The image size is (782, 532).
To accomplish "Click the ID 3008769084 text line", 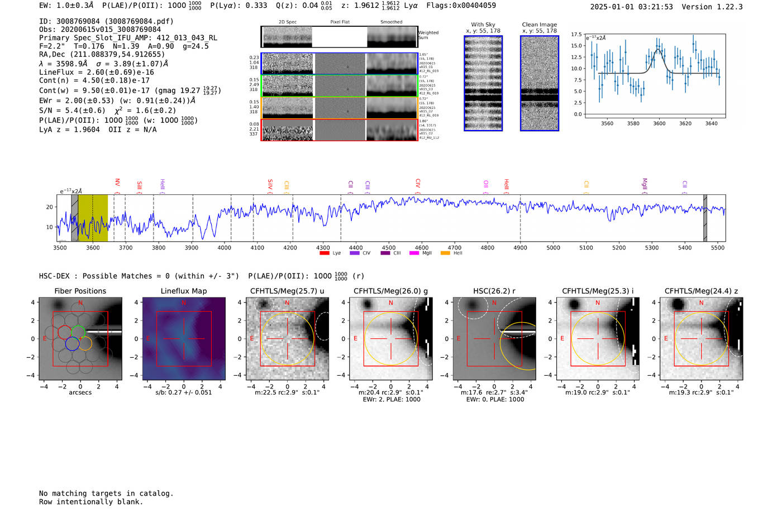I will [x=106, y=21].
